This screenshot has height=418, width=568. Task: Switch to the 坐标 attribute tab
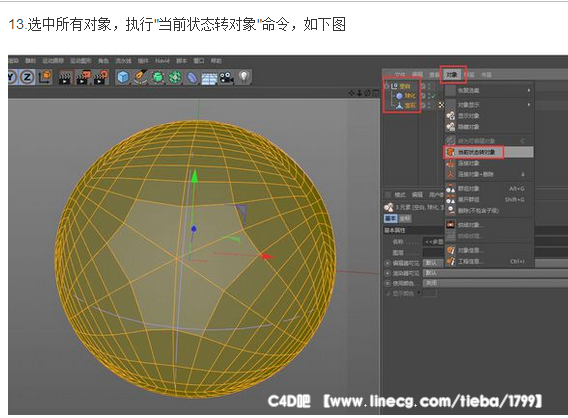[x=405, y=218]
